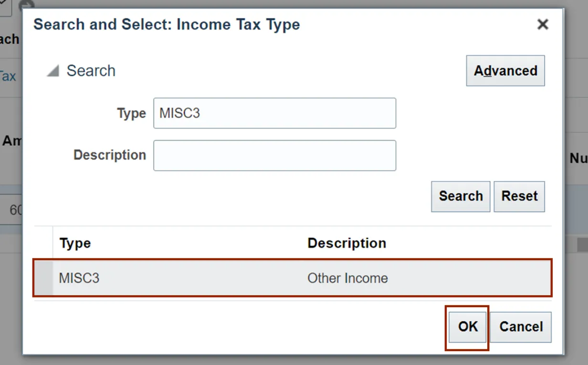Click the checkmark box behind the dialog
This screenshot has width=588, height=365.
[x=5, y=6]
